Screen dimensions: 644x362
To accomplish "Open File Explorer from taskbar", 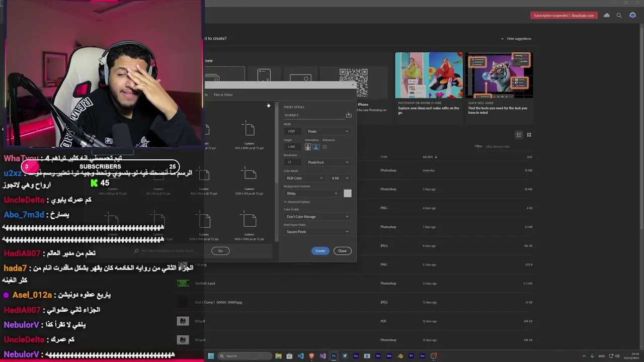I will (278, 356).
